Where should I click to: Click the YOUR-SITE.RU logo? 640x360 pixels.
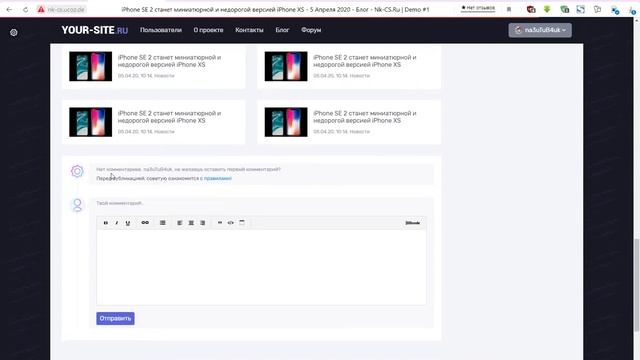click(95, 30)
